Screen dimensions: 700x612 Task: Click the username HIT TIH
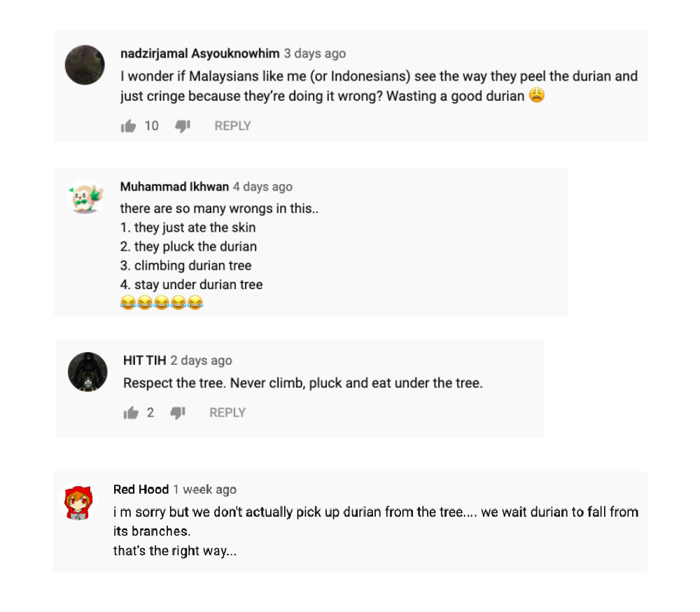[x=144, y=361]
